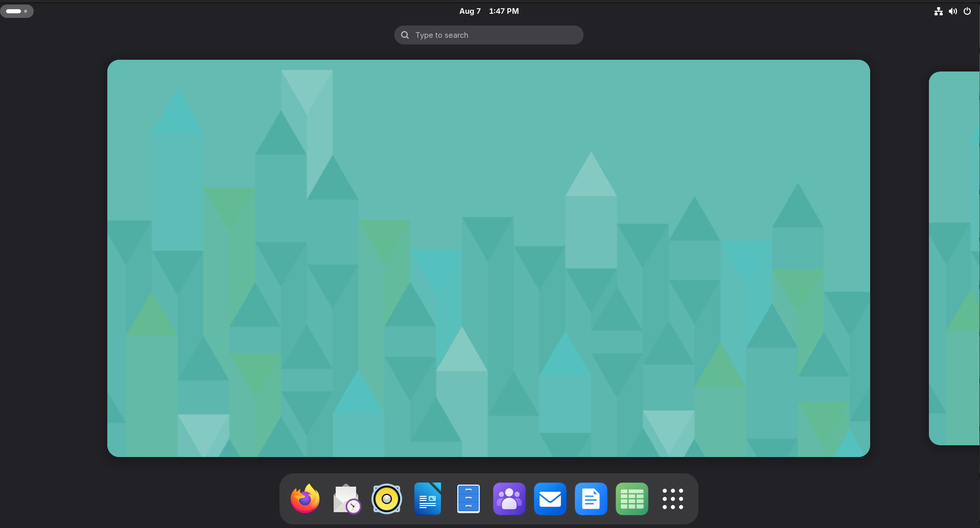980x528 pixels.
Task: Launch LibreOffice Writer from the dash
Action: [428, 499]
